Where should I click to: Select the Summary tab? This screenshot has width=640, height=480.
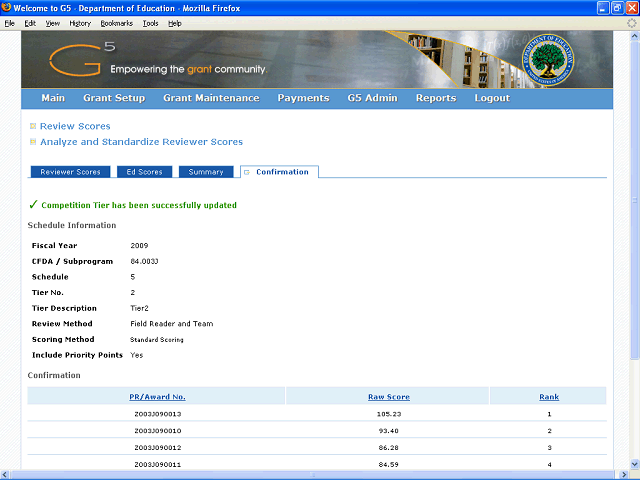coord(206,172)
